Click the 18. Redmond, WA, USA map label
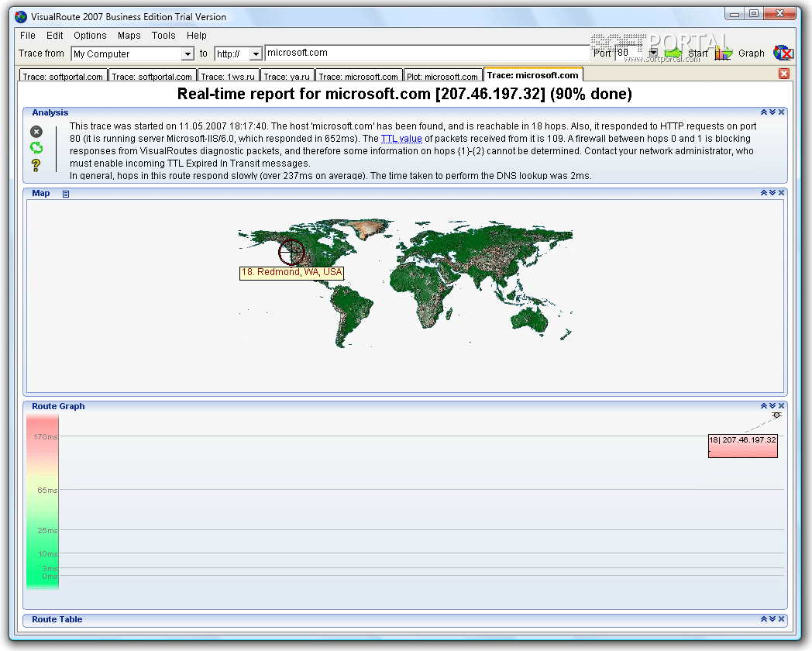This screenshot has height=651, width=812. pos(291,273)
